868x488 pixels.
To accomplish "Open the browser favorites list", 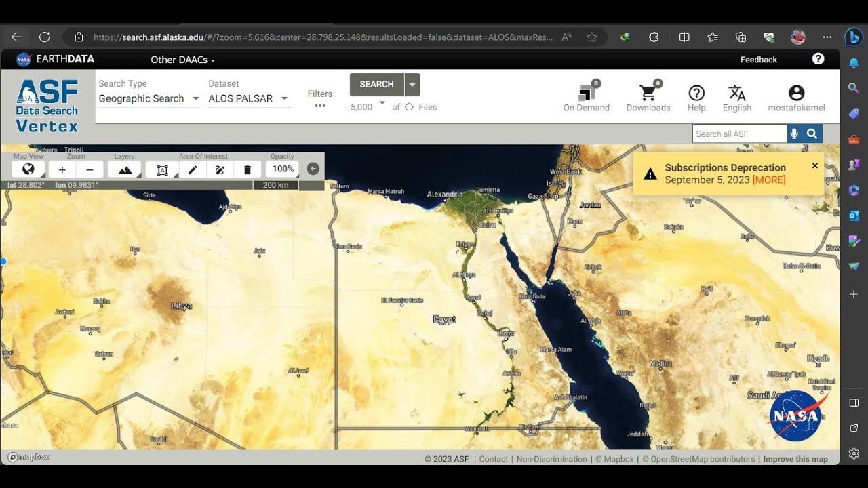I will (x=713, y=37).
